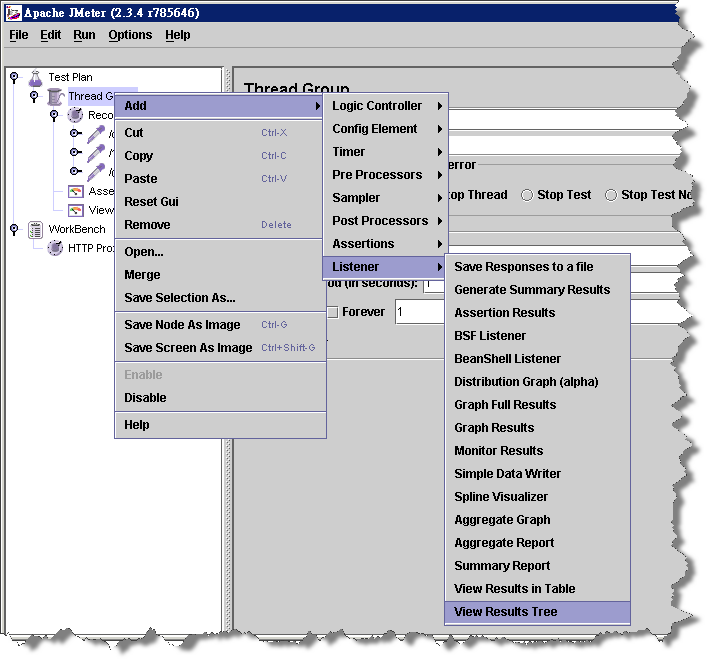Choose Assertion Results listener
Image resolution: width=707 pixels, height=659 pixels.
[x=537, y=313]
